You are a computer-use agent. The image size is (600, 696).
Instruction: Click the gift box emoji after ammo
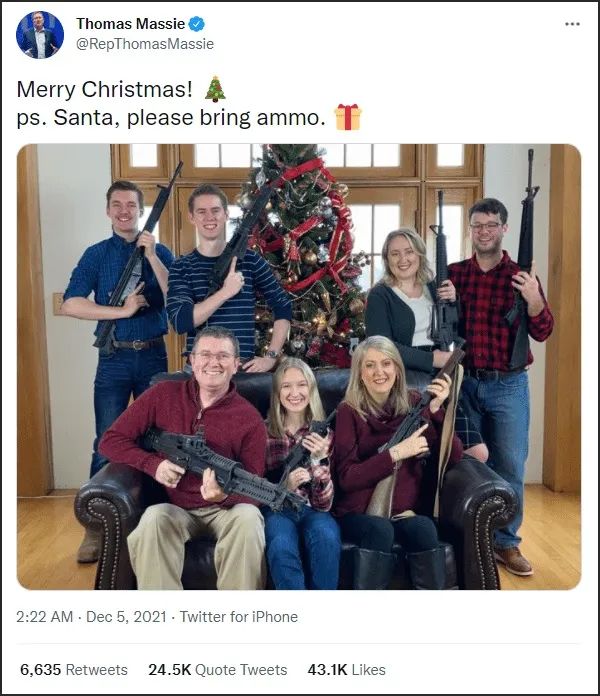tap(348, 117)
